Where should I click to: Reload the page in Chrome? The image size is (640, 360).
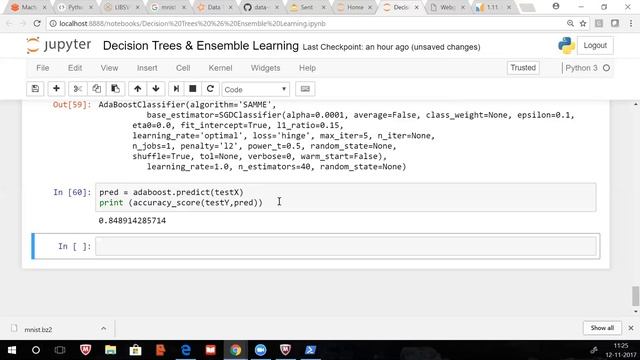pos(37,24)
